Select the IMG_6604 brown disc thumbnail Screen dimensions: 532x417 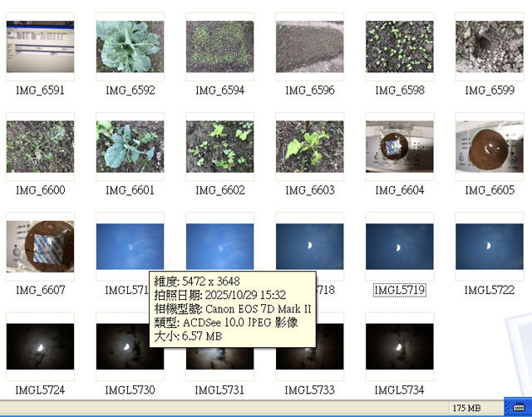[399, 147]
